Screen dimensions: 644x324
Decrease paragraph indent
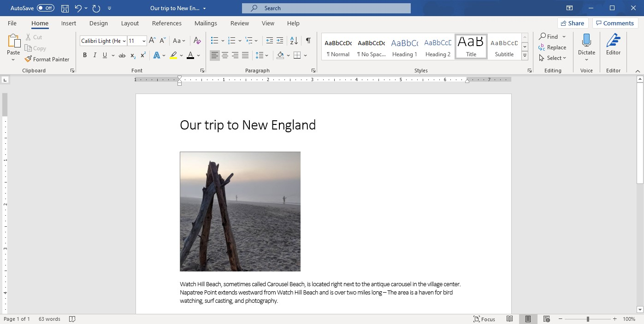pos(270,41)
